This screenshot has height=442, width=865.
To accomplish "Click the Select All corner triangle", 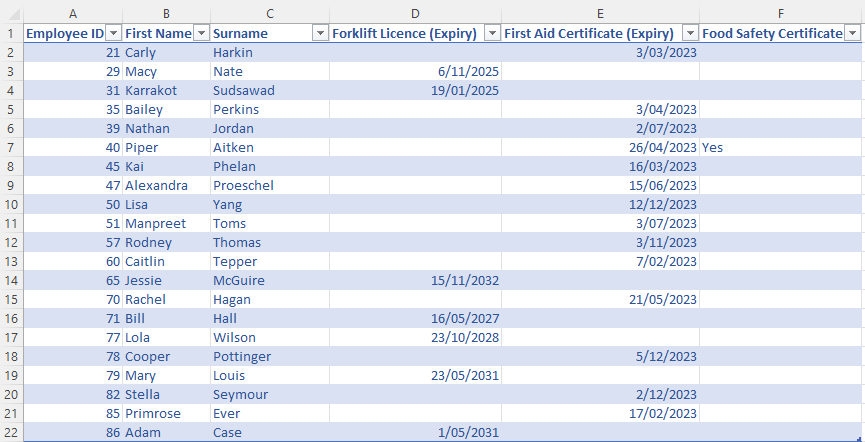I will (x=10, y=12).
